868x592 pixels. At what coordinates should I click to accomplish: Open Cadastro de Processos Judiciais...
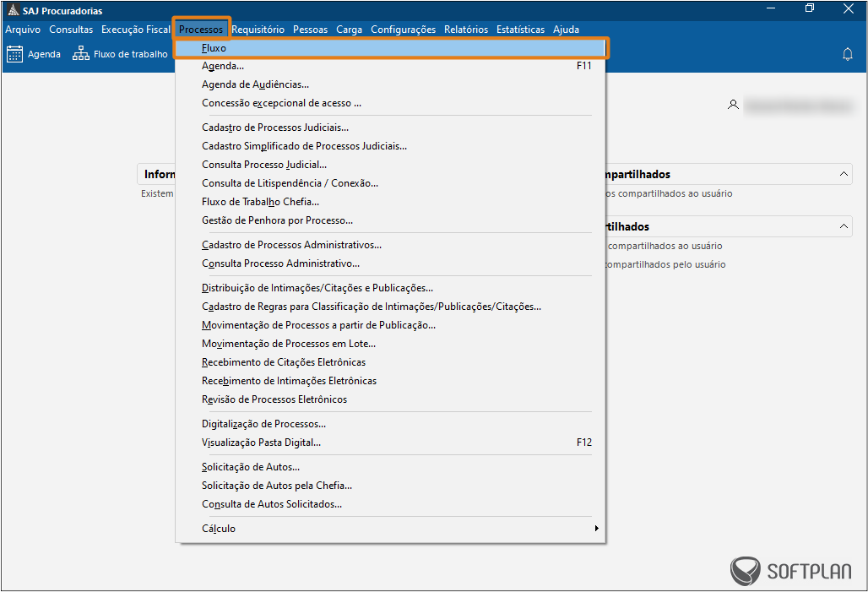click(390, 128)
